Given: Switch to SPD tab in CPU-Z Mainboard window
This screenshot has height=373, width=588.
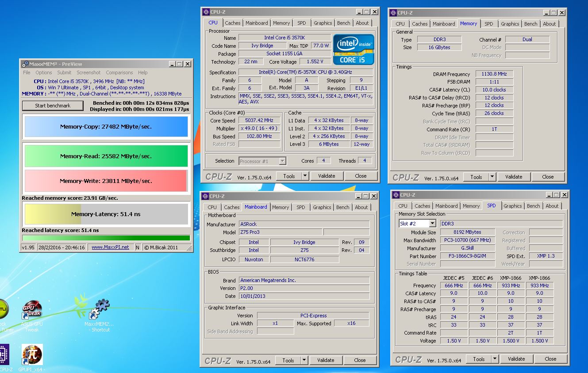Looking at the screenshot, I should point(301,207).
